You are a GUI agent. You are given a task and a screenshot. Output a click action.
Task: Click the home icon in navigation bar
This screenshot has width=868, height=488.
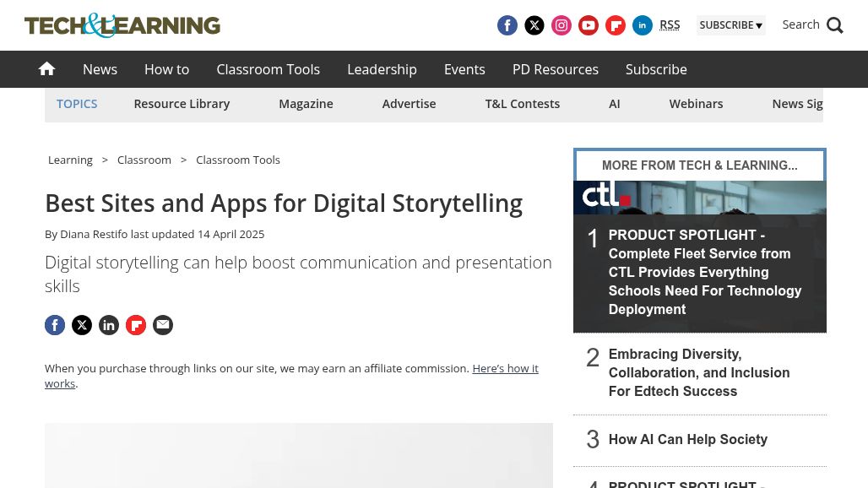[x=46, y=69]
